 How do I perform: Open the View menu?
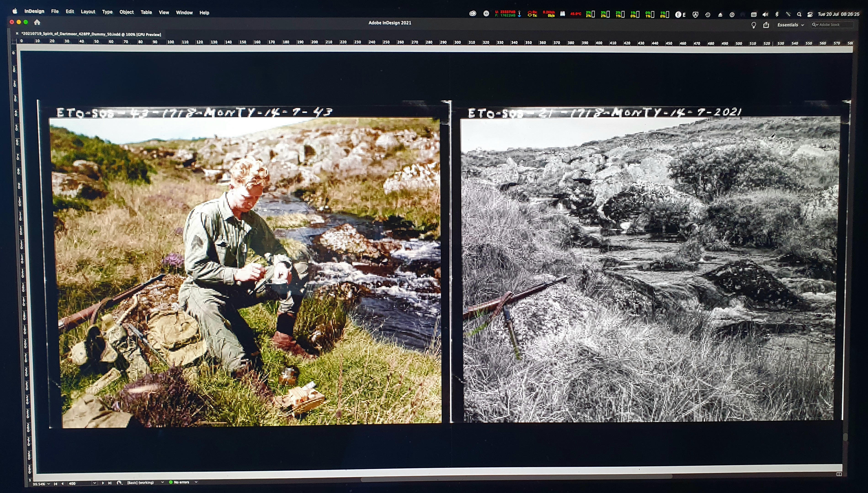[164, 12]
